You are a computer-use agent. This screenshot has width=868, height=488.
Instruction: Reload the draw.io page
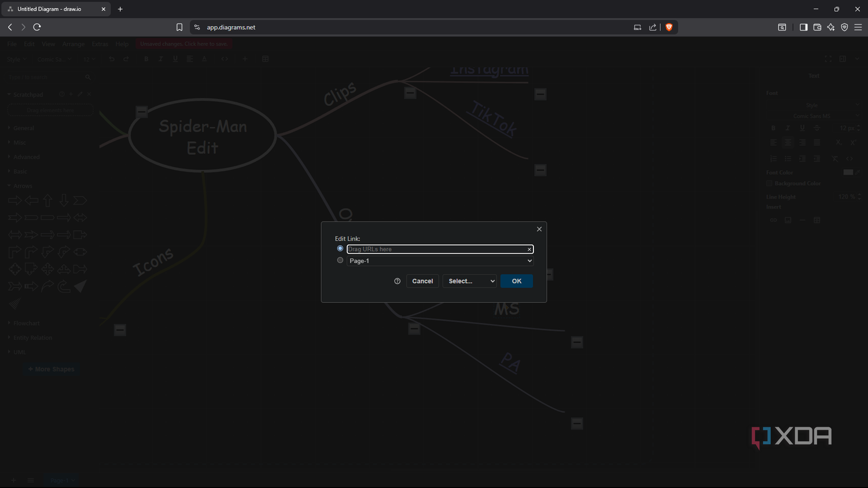click(x=37, y=27)
